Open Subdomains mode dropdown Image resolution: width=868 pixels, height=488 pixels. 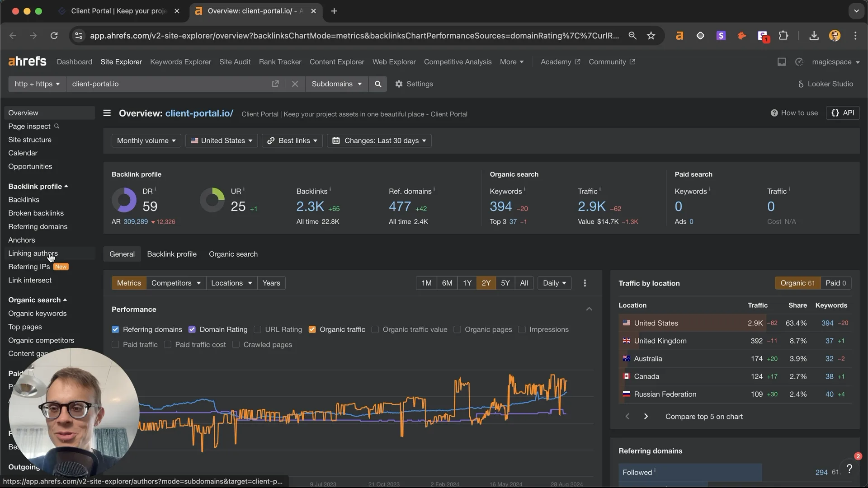click(337, 84)
